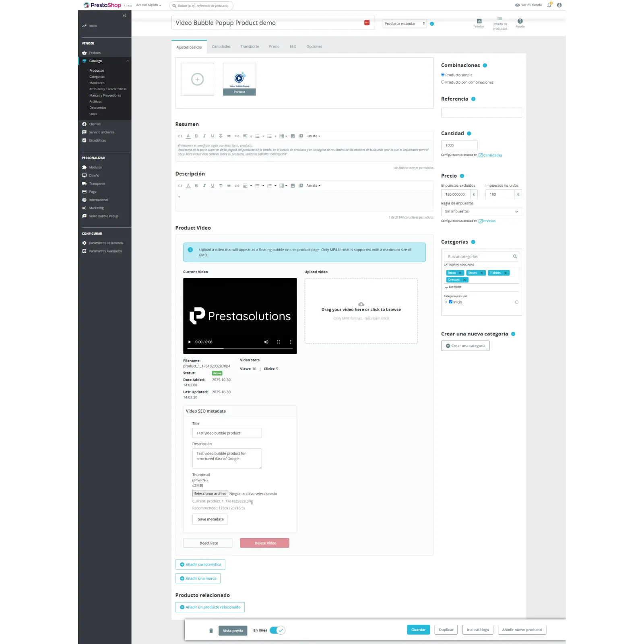The width and height of the screenshot is (644, 644).
Task: Click bold icon in Resumen editor
Action: 196,136
